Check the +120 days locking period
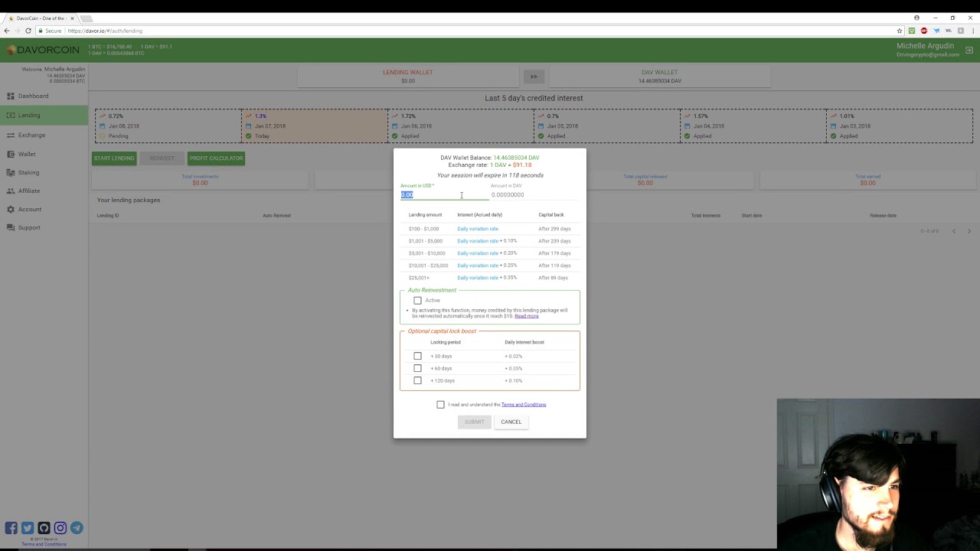Viewport: 980px width, 551px height. (x=417, y=380)
